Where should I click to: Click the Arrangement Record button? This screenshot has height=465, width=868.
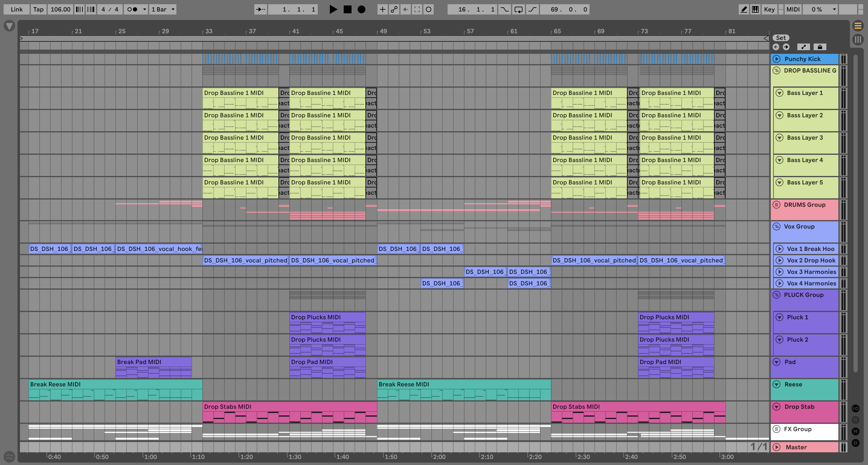coord(361,9)
